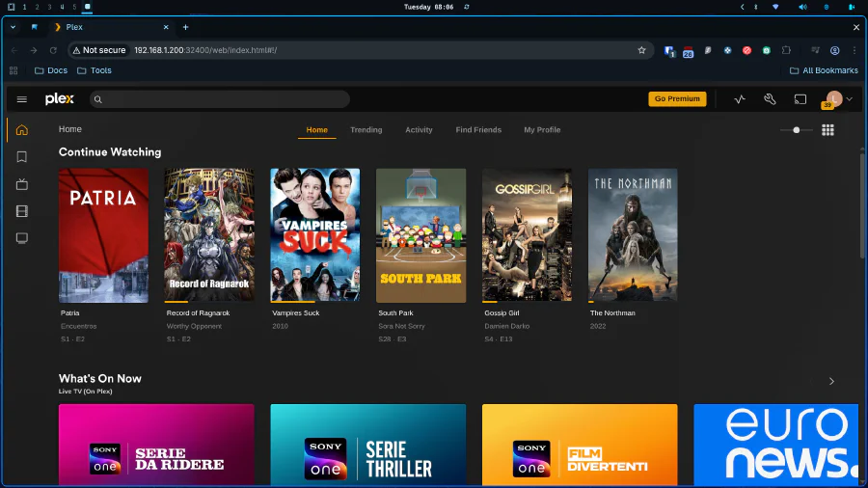Open the All Bookmarks folder
Image resolution: width=868 pixels, height=488 pixels.
coord(824,70)
